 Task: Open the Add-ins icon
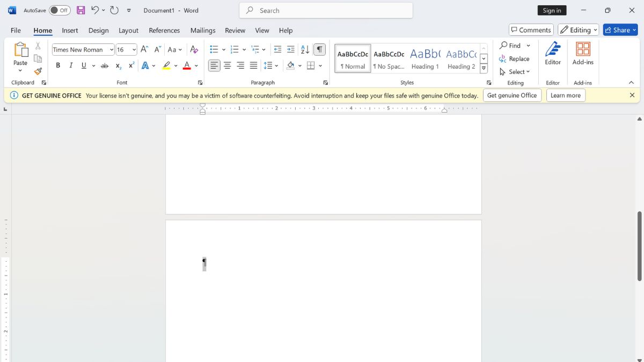pyautogui.click(x=583, y=49)
